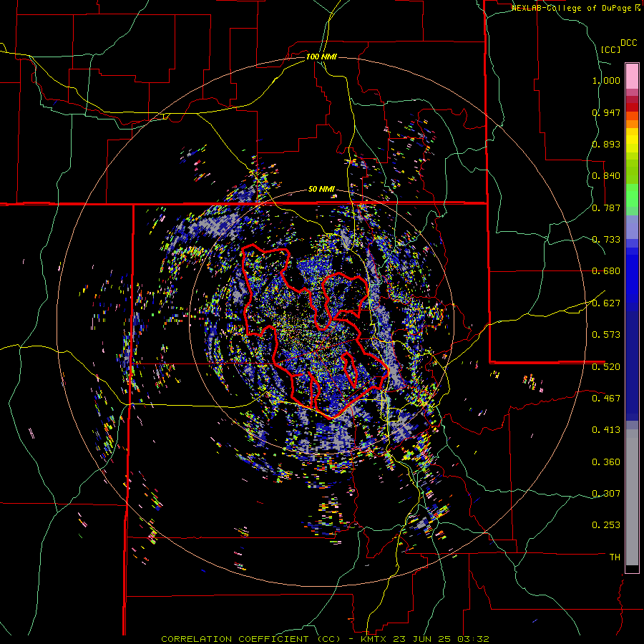Select the 0.467 scale value
Screen dimensions: 644x644
click(x=606, y=399)
